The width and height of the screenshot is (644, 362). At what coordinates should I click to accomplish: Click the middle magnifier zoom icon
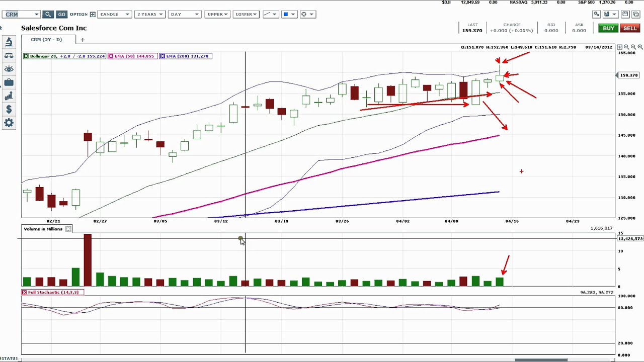(x=633, y=47)
